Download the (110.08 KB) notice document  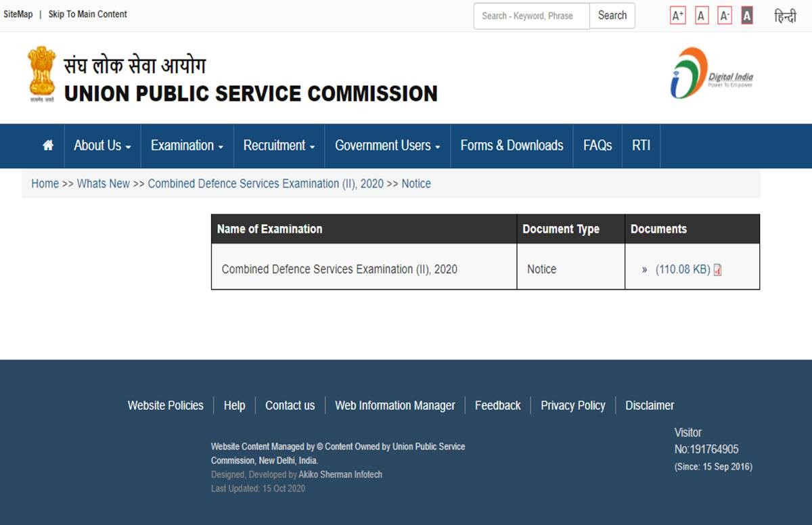(682, 269)
